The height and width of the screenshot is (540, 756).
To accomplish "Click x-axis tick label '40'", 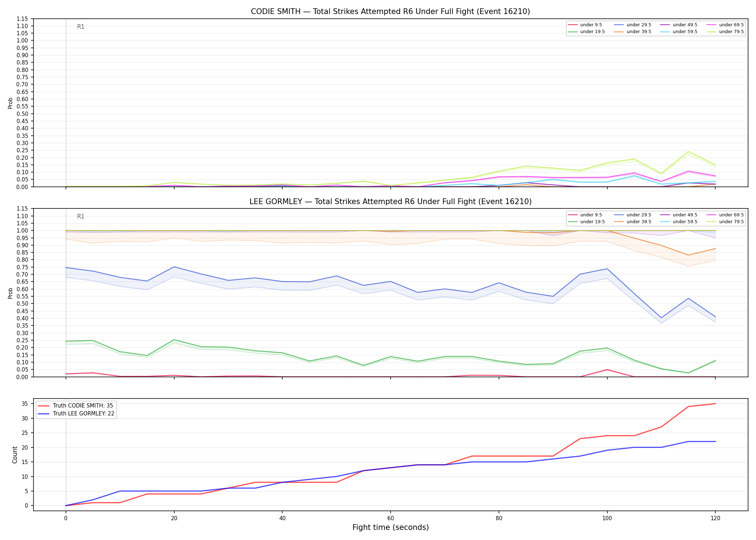I will tap(282, 518).
